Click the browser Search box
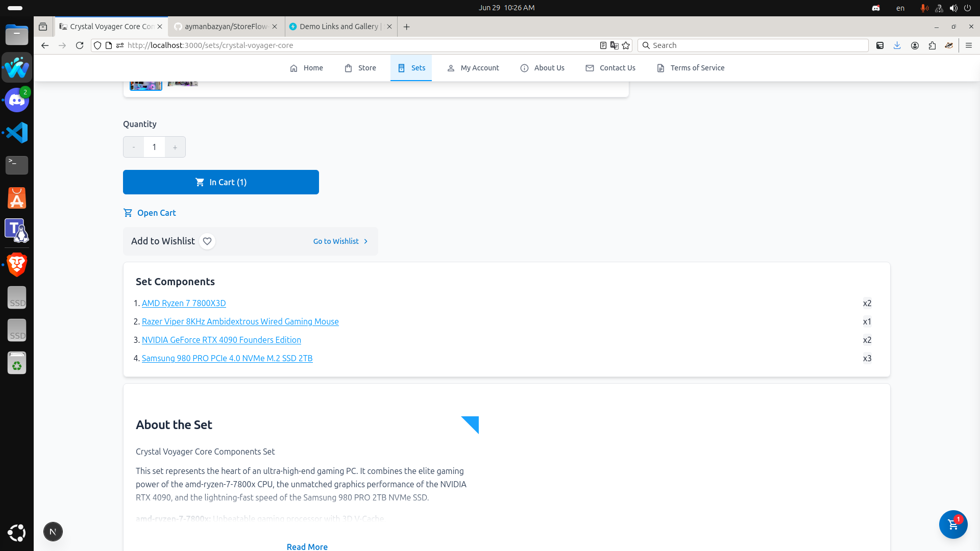Image resolution: width=980 pixels, height=551 pixels. tap(753, 45)
